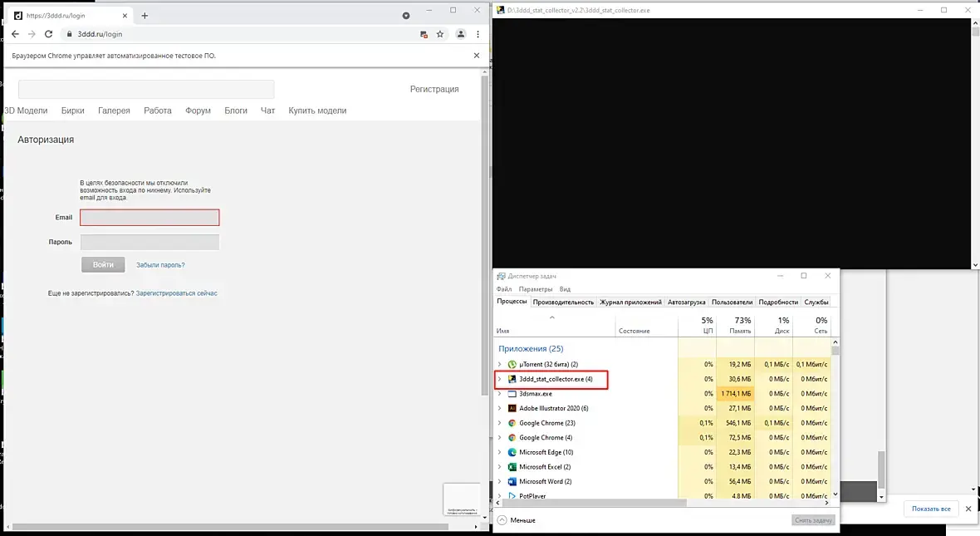Screen dimensions: 980x536
Task: Expand the 3ddd_stat_collector.exe process group
Action: pyautogui.click(x=499, y=379)
